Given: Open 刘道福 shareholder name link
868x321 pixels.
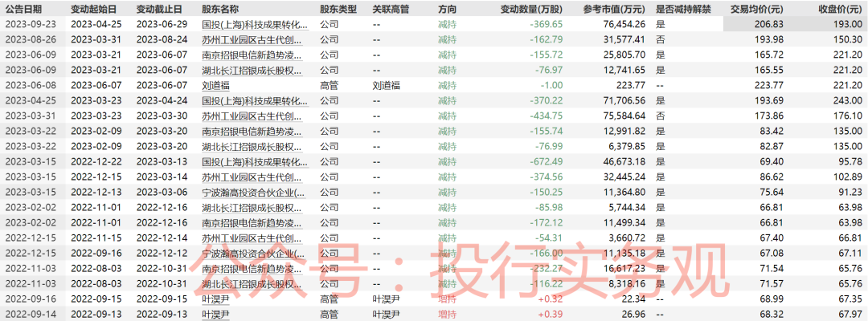Looking at the screenshot, I should pos(216,85).
